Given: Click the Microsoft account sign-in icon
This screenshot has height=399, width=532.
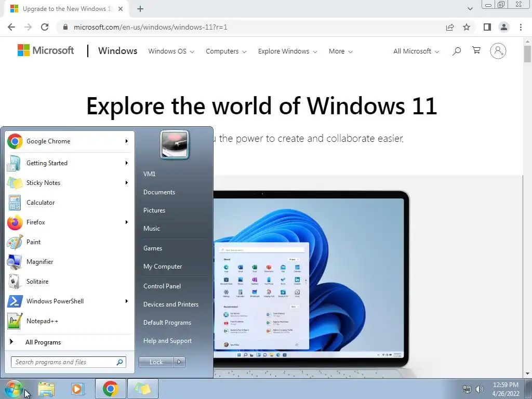Looking at the screenshot, I should coord(498,51).
